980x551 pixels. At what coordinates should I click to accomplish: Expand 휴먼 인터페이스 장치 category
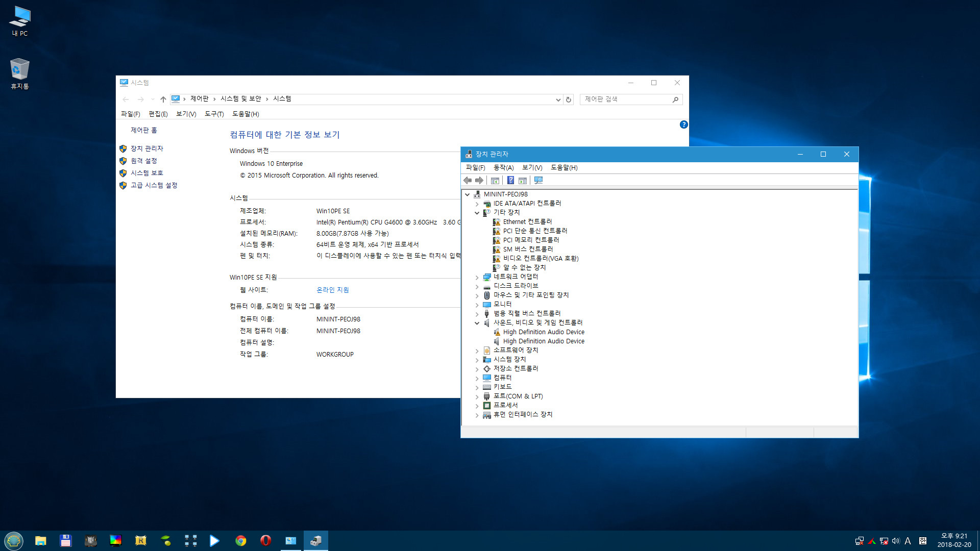(477, 415)
